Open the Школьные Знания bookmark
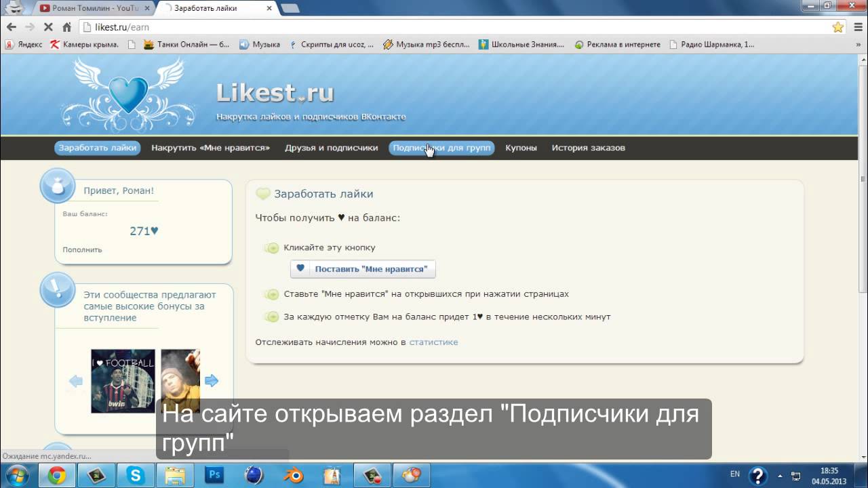The height and width of the screenshot is (488, 868). click(521, 45)
